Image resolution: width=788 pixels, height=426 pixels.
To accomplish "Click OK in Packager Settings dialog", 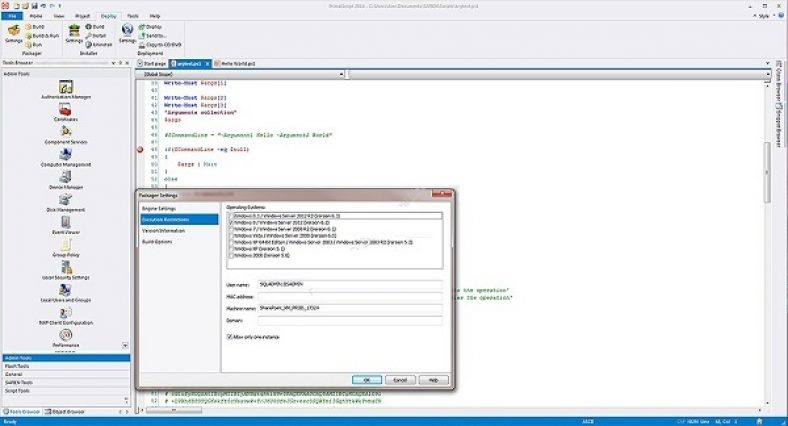I will pos(367,380).
